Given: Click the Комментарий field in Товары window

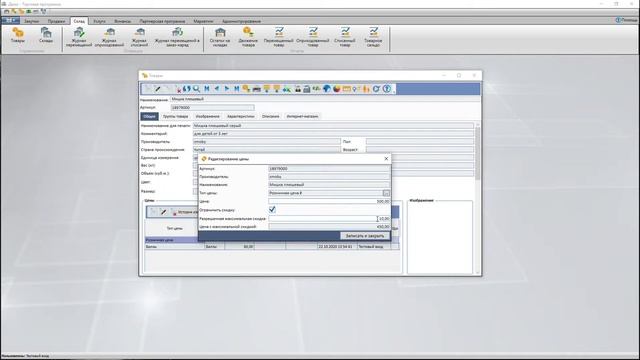Looking at the screenshot, I should 333,133.
